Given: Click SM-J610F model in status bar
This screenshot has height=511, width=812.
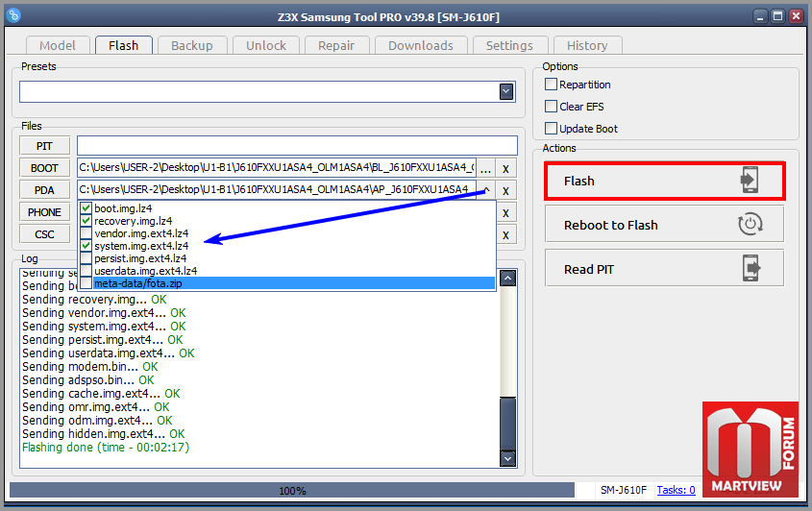Looking at the screenshot, I should (x=624, y=490).
